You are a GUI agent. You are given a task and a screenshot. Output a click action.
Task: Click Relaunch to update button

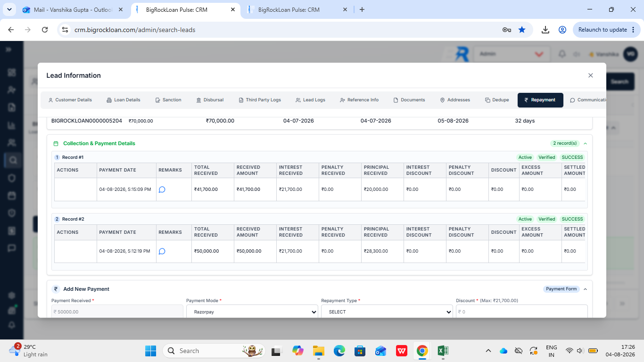point(603,30)
